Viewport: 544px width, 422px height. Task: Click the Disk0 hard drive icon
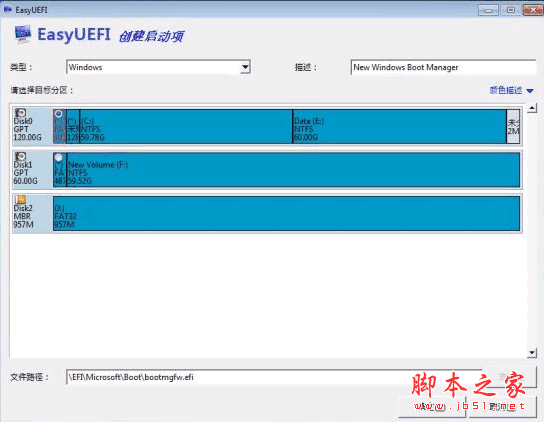20,113
